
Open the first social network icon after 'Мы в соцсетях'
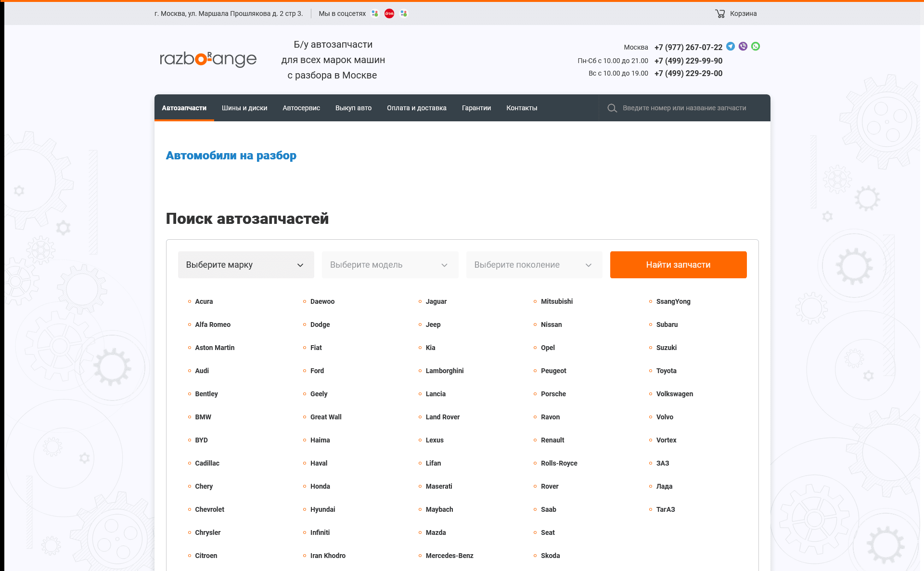coord(375,13)
